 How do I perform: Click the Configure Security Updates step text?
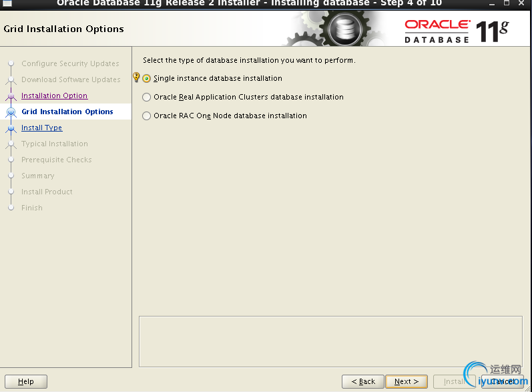coord(70,63)
